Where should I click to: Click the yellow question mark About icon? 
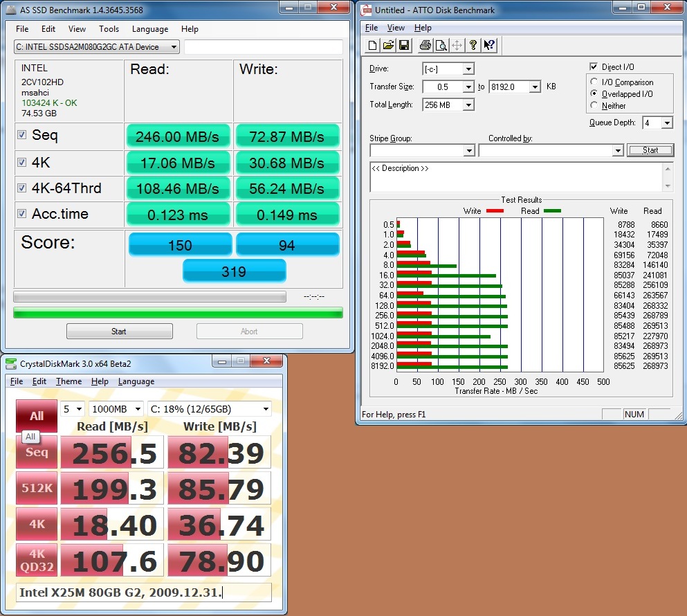coord(473,46)
